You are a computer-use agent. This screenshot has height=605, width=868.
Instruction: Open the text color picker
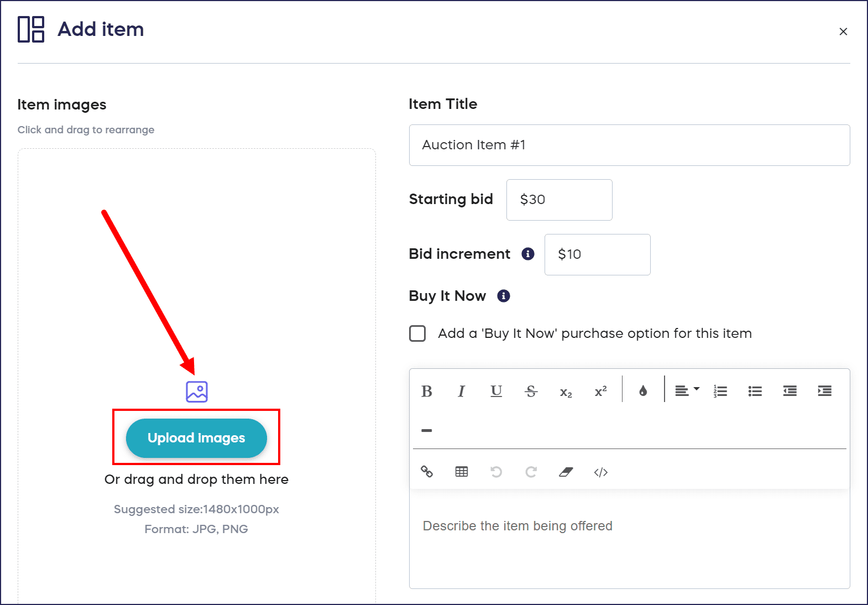[x=643, y=391]
